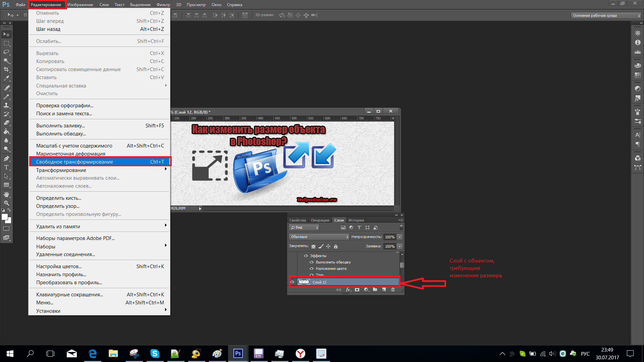Select the Zoom tool
Image resolution: width=644 pixels, height=362 pixels.
6,203
